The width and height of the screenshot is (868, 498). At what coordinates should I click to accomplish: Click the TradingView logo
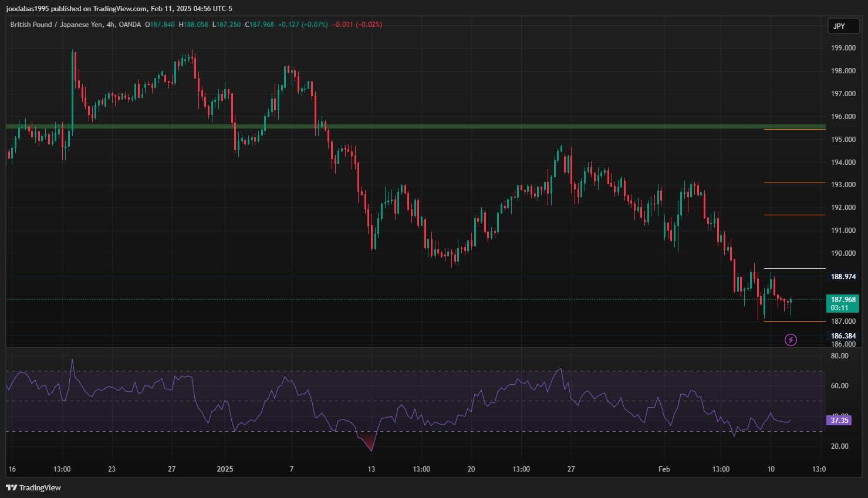pos(33,487)
